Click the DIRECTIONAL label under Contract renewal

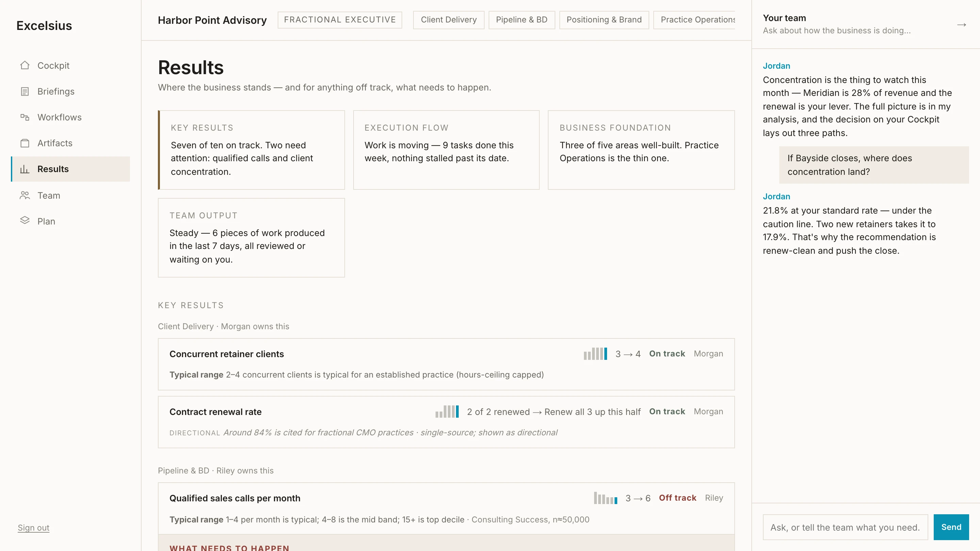(195, 433)
